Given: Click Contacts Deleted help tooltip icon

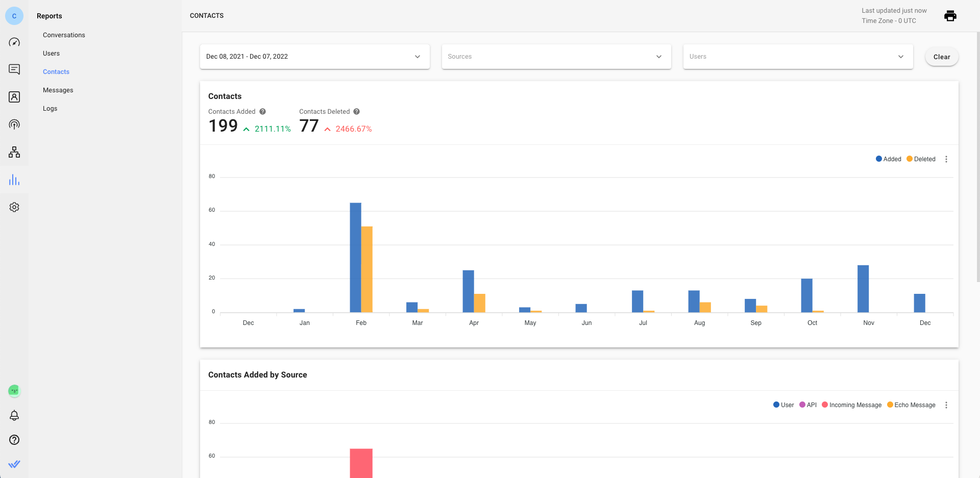Looking at the screenshot, I should click(357, 112).
